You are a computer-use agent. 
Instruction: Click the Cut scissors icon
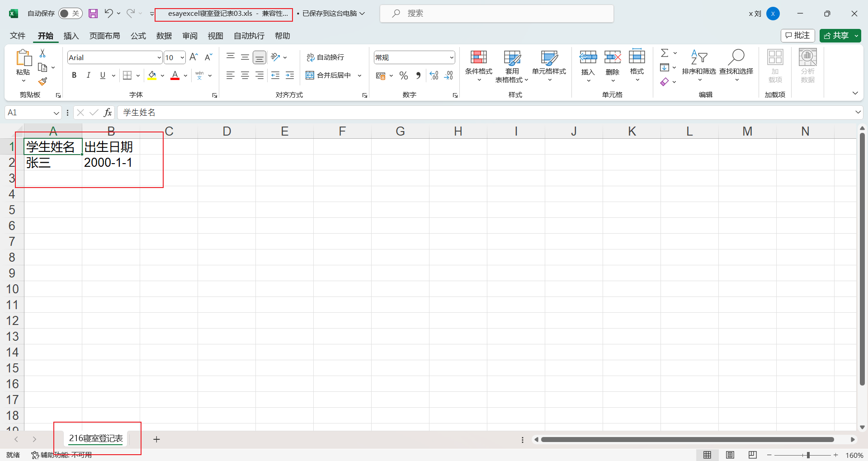coord(42,53)
